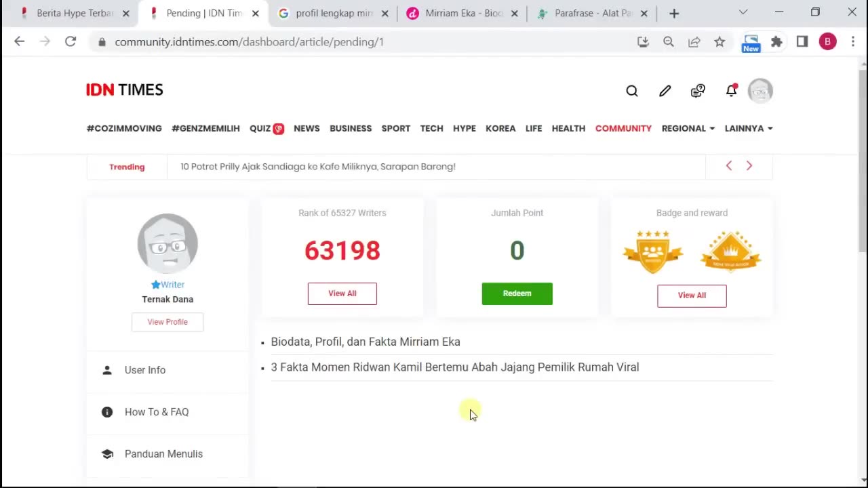Click the address bar URL field
The height and width of the screenshot is (488, 868).
click(x=366, y=42)
